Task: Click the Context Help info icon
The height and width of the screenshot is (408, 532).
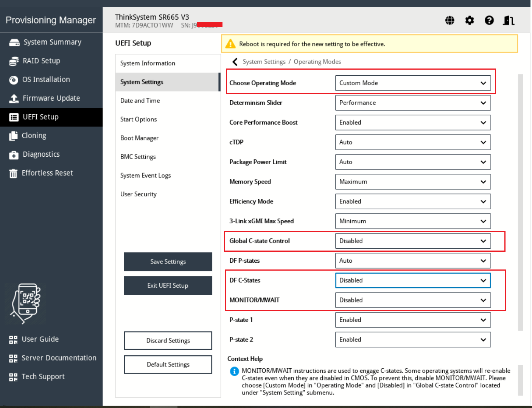Action: click(x=234, y=371)
